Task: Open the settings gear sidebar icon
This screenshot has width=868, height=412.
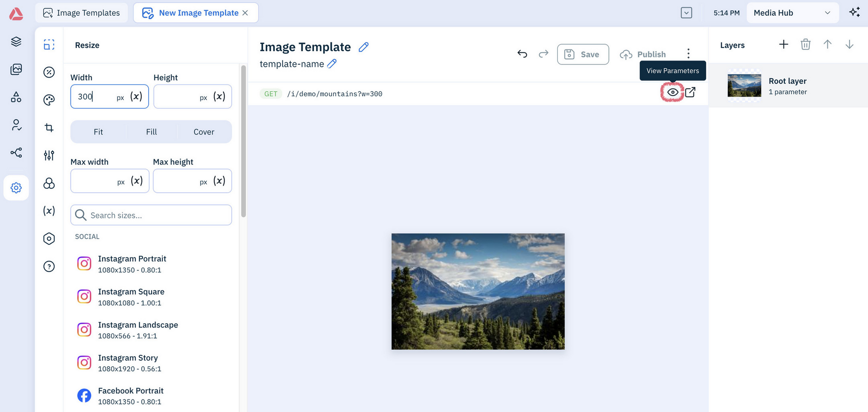Action: (16, 188)
